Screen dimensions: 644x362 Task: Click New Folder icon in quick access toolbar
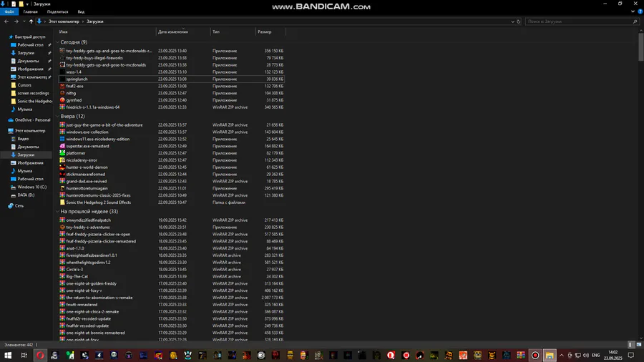coord(21,4)
